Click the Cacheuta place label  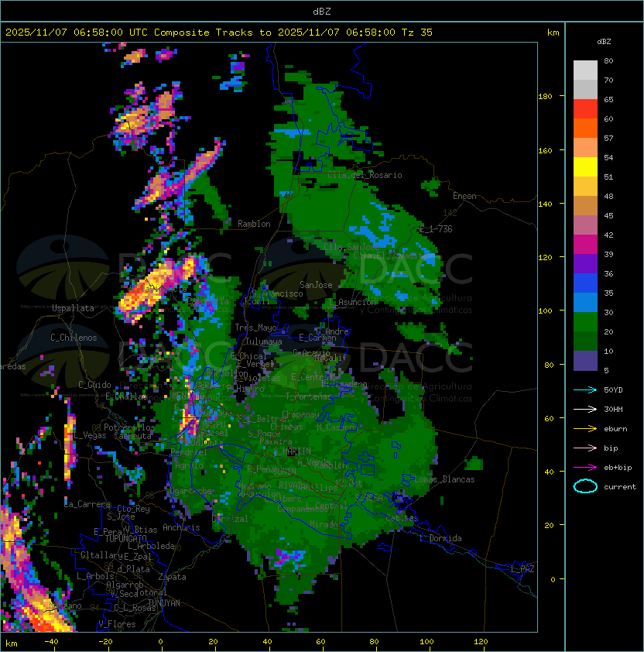(x=132, y=436)
